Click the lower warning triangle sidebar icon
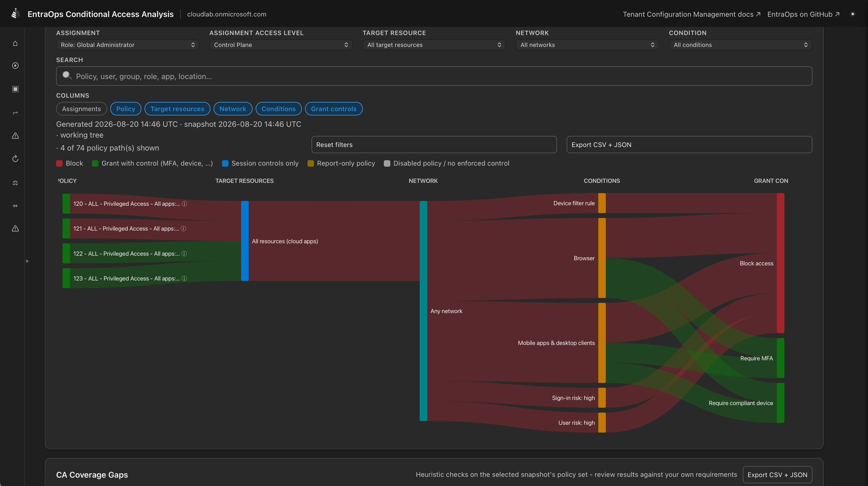 point(15,228)
